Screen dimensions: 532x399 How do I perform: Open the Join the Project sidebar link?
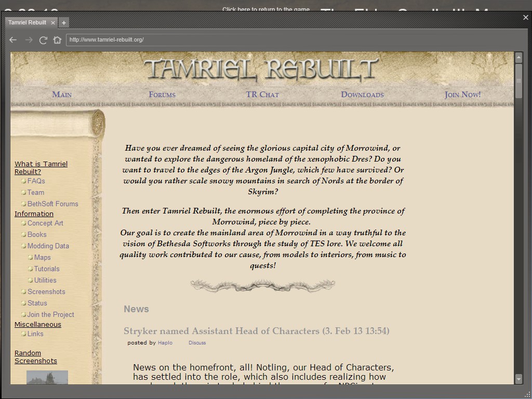[x=50, y=314]
